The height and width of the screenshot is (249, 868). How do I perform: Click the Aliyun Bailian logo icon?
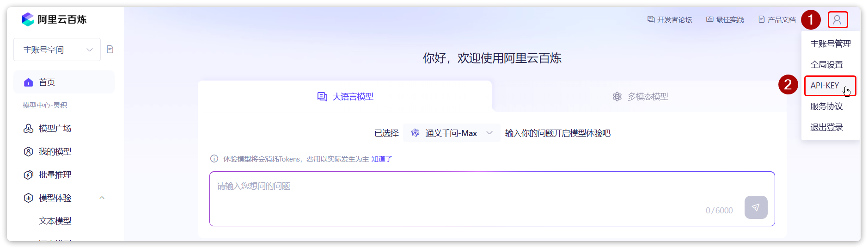tap(28, 19)
